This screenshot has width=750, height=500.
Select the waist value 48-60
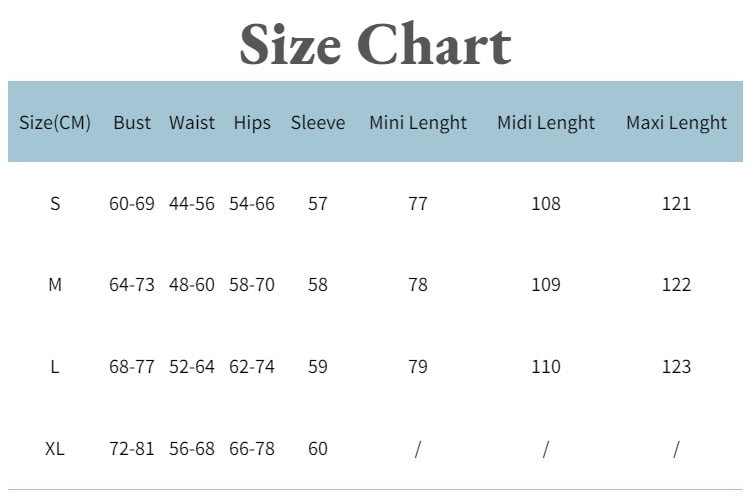192,285
